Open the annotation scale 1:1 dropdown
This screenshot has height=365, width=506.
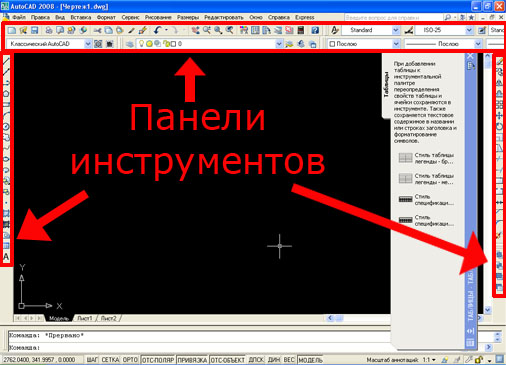point(429,360)
